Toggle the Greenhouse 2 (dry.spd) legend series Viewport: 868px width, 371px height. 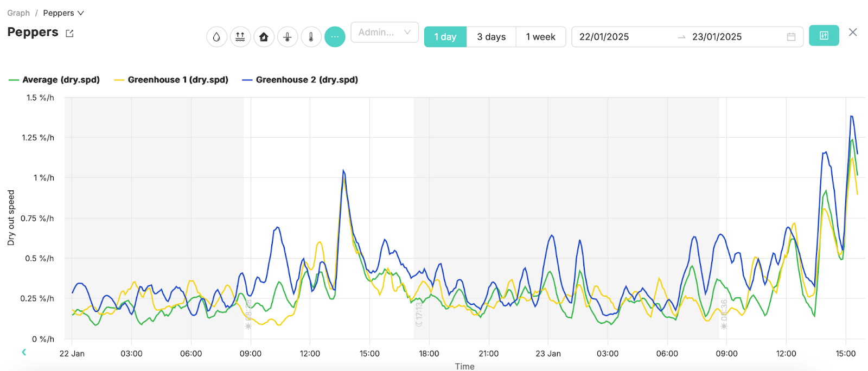pos(300,80)
